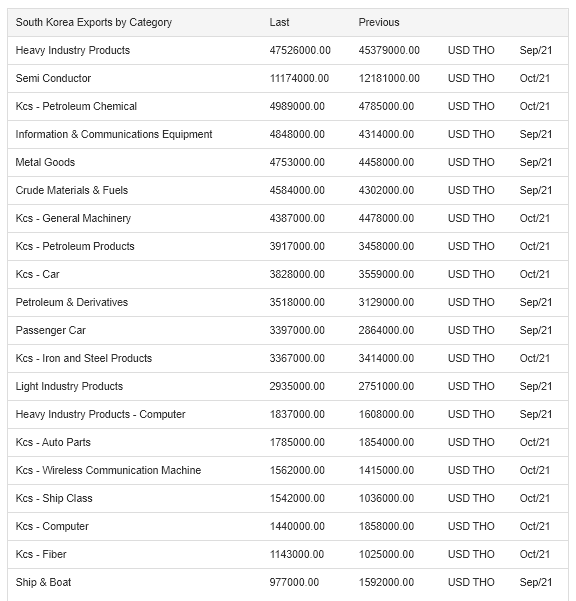Image resolution: width=576 pixels, height=601 pixels.
Task: Open Heavy Industry Products - Computer link
Action: tap(100, 414)
